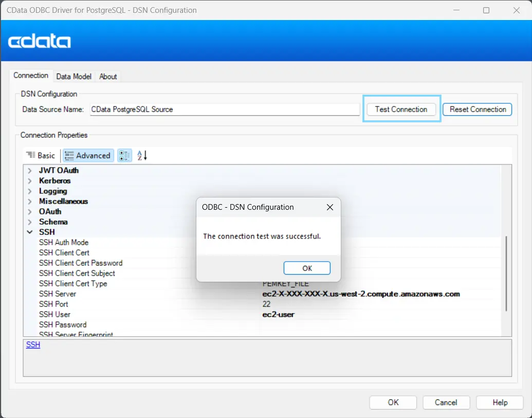
Task: Toggle the Categorized view icon
Action: click(124, 155)
